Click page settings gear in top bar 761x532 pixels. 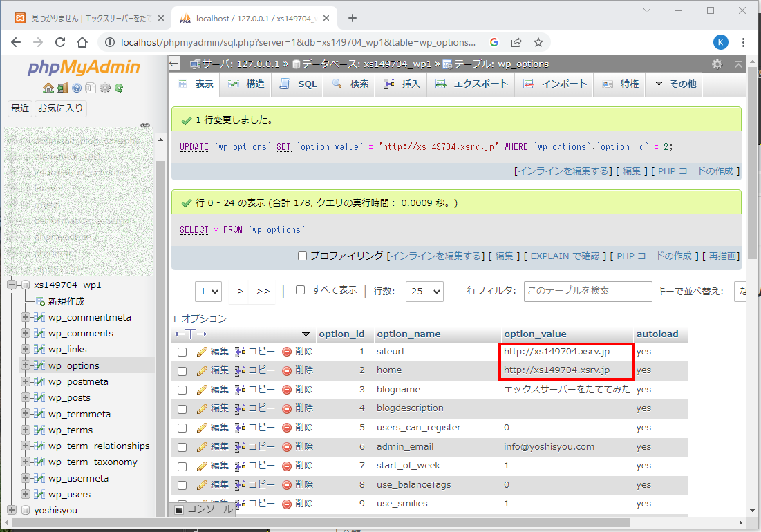point(717,64)
